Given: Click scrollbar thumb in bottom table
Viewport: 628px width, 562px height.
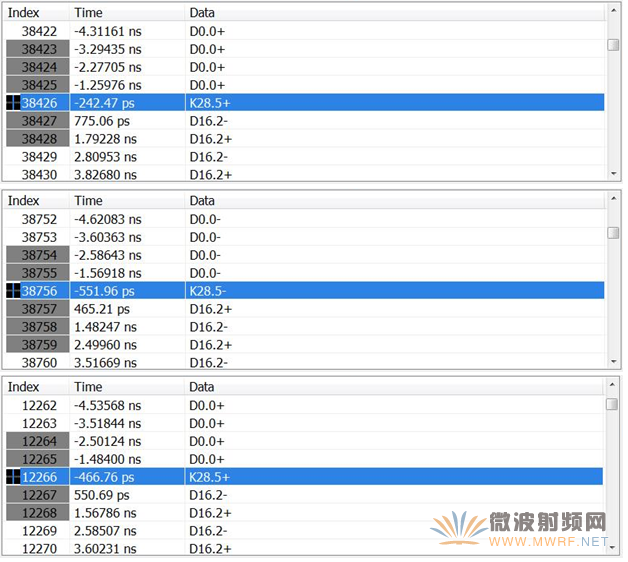Looking at the screenshot, I should (612, 404).
